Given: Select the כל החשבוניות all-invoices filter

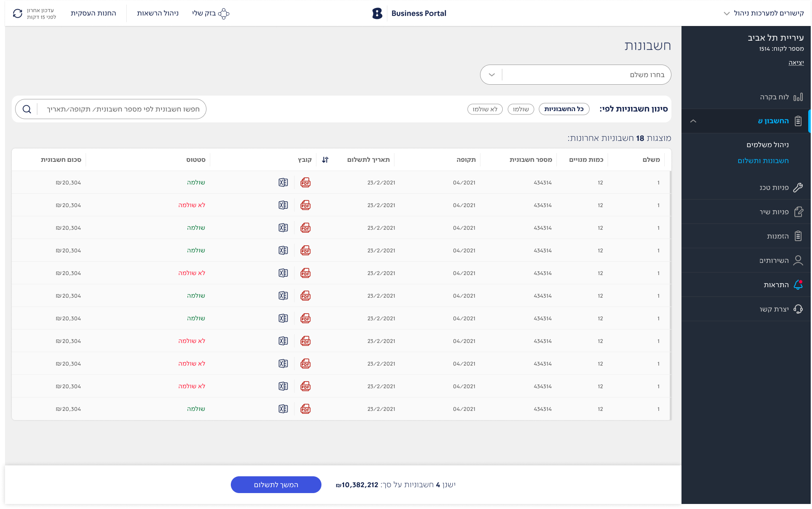Looking at the screenshot, I should coord(564,109).
